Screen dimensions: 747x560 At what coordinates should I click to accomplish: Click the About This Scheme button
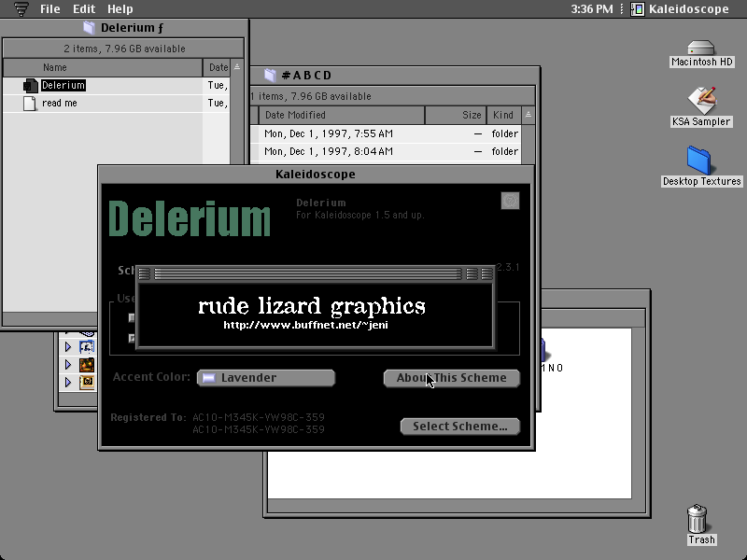click(x=452, y=378)
